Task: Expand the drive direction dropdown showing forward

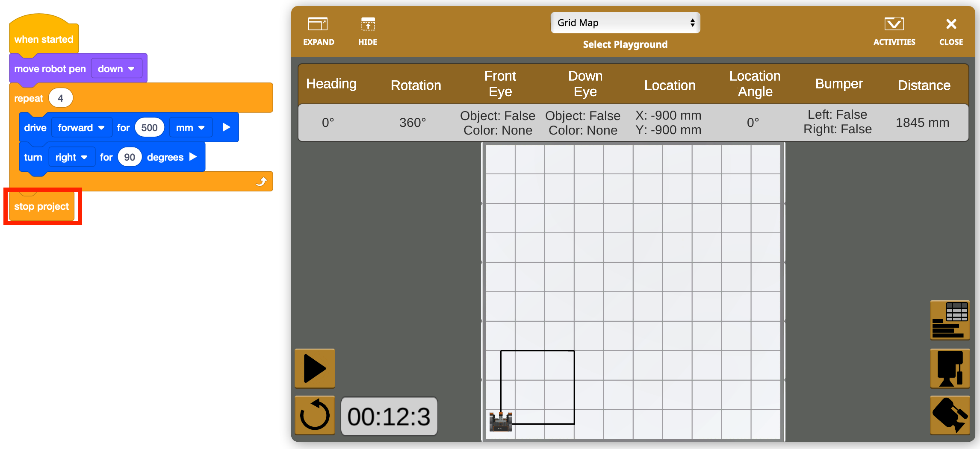Action: (81, 127)
